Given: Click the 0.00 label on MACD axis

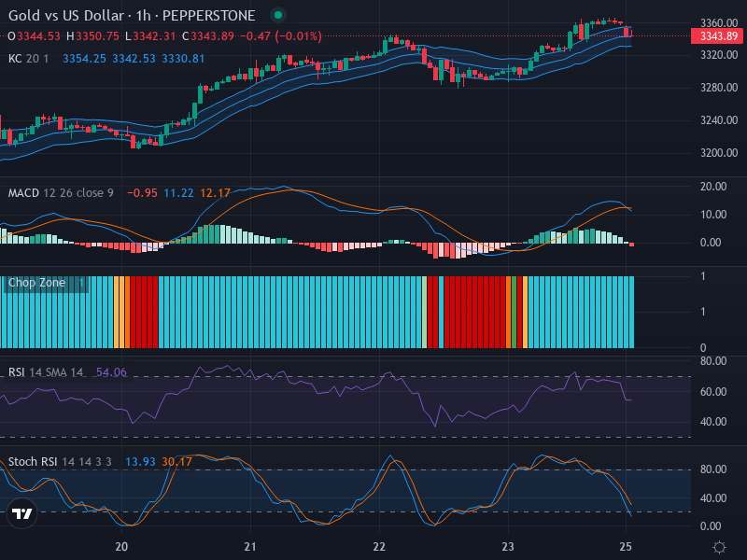Looking at the screenshot, I should click(x=711, y=243).
